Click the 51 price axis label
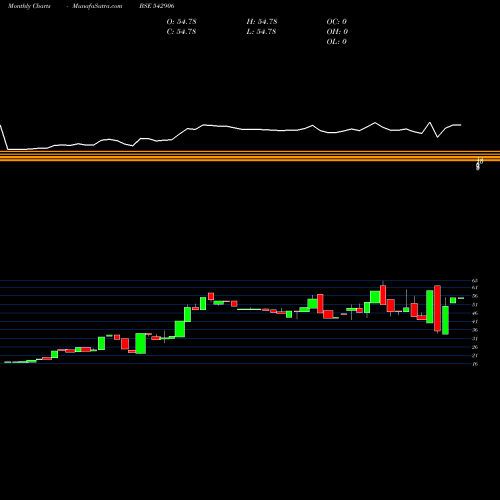The width and height of the screenshot is (500, 500). tap(475, 305)
